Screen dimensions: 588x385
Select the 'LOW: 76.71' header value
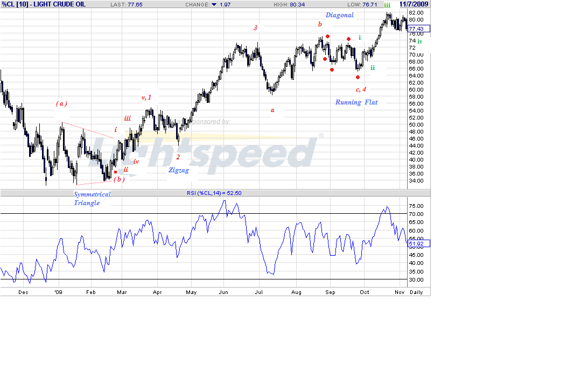click(x=362, y=4)
